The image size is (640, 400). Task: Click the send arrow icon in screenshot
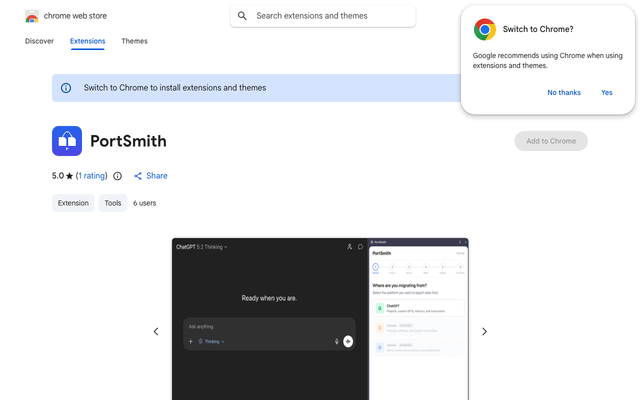pos(348,341)
